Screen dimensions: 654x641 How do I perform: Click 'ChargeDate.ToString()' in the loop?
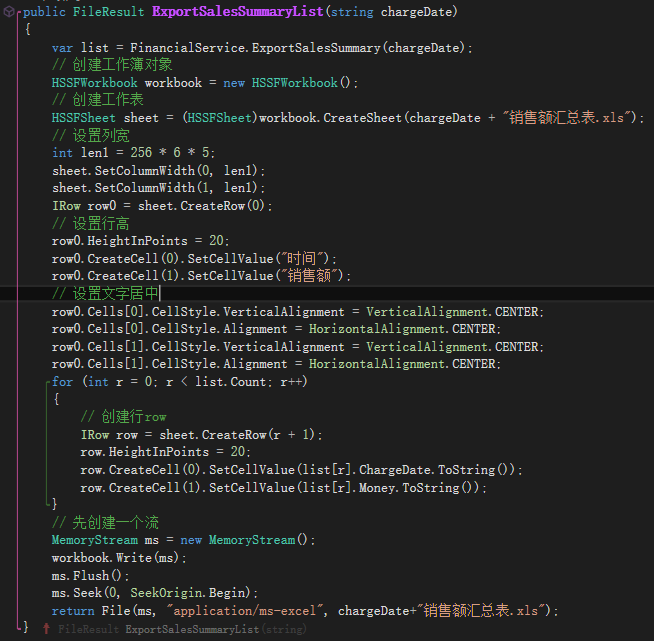(437, 470)
